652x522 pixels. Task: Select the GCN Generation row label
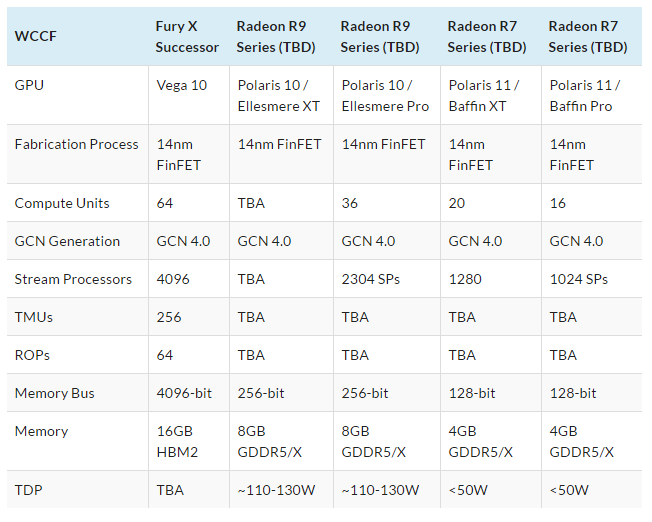(68, 242)
